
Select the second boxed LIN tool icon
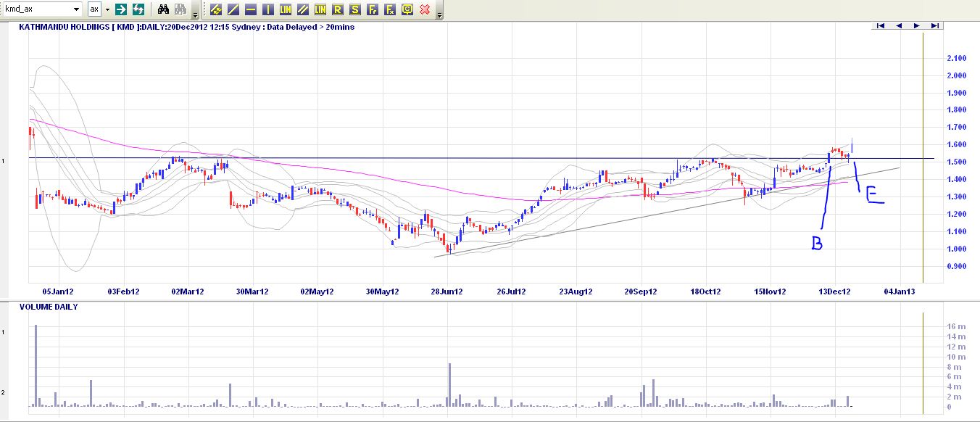(320, 9)
